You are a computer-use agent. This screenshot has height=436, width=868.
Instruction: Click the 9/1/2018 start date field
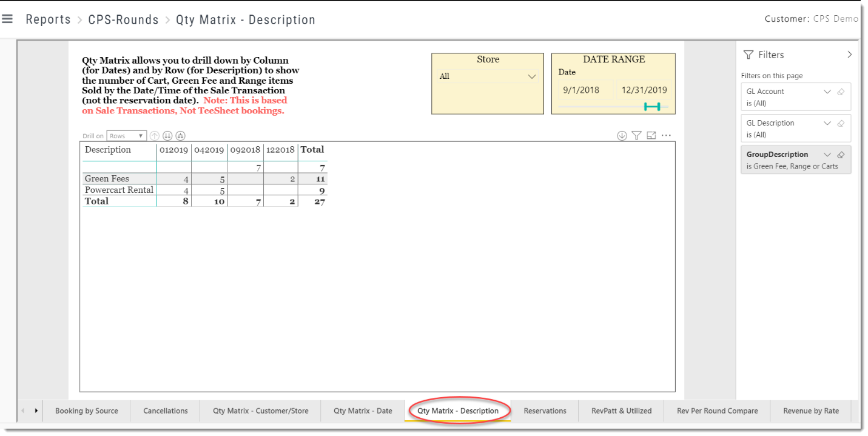[x=581, y=90]
